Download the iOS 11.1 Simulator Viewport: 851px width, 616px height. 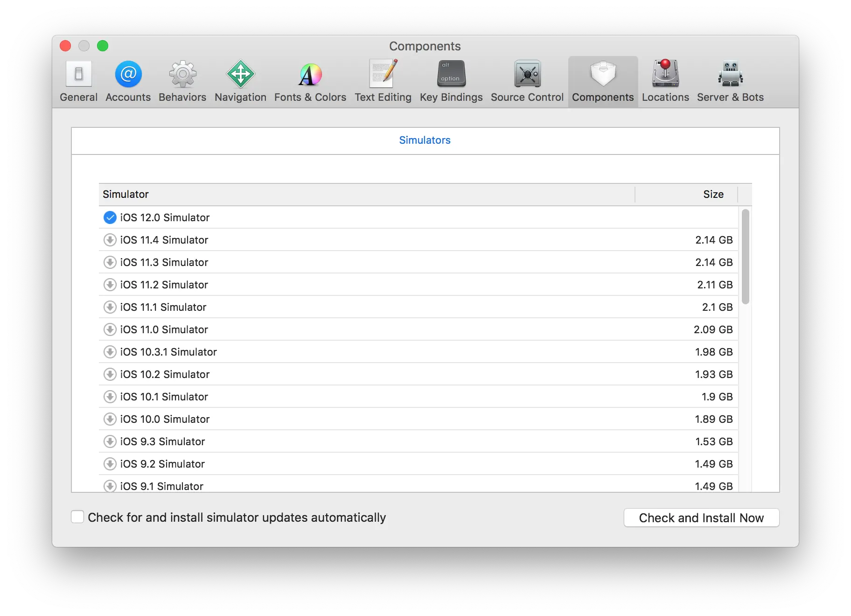tap(110, 307)
